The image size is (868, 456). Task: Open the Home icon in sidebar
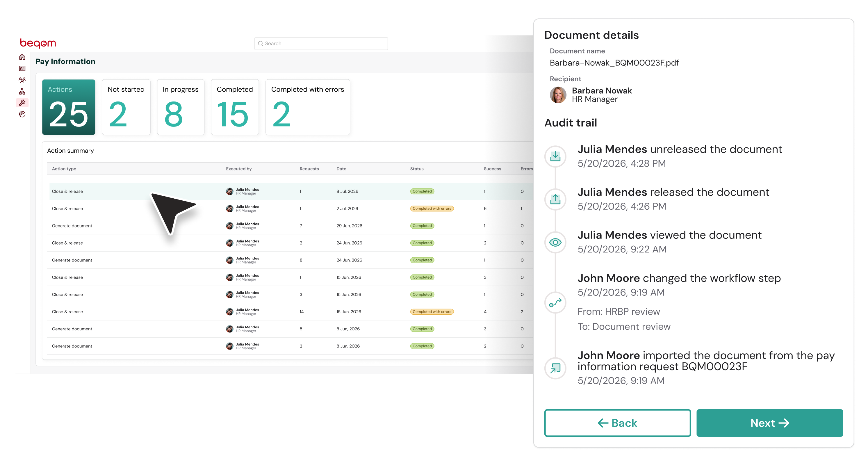(x=22, y=57)
